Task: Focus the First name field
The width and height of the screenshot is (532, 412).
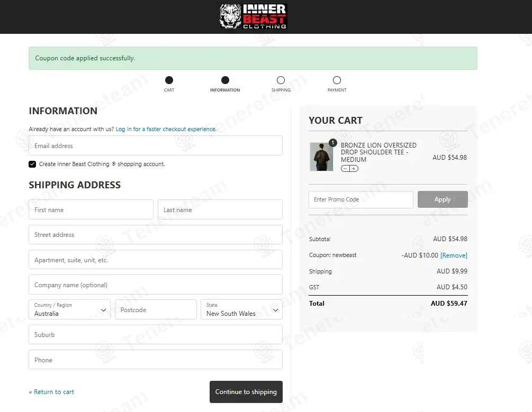Action: coord(91,209)
